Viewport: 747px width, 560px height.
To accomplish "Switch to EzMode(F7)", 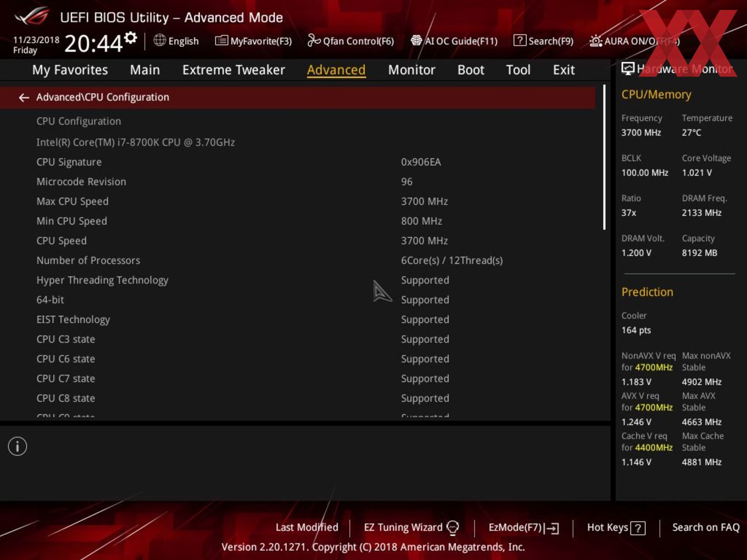I will pyautogui.click(x=523, y=528).
